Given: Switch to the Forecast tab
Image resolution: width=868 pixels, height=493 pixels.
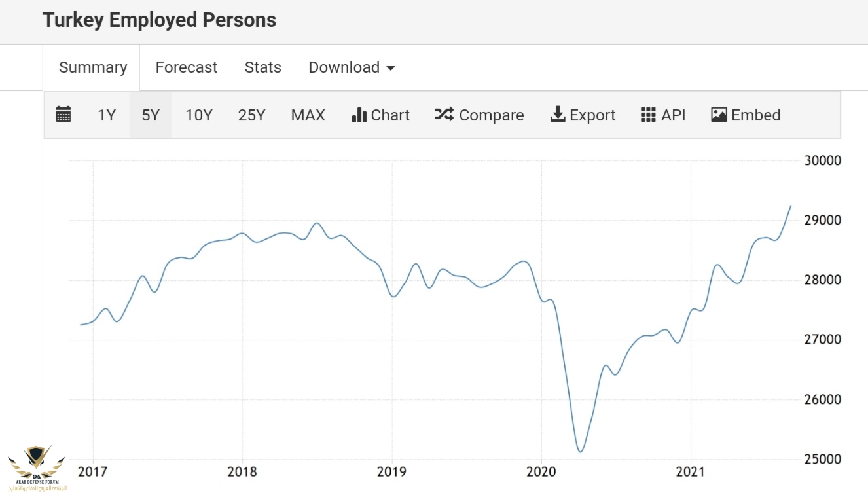Looking at the screenshot, I should [187, 67].
